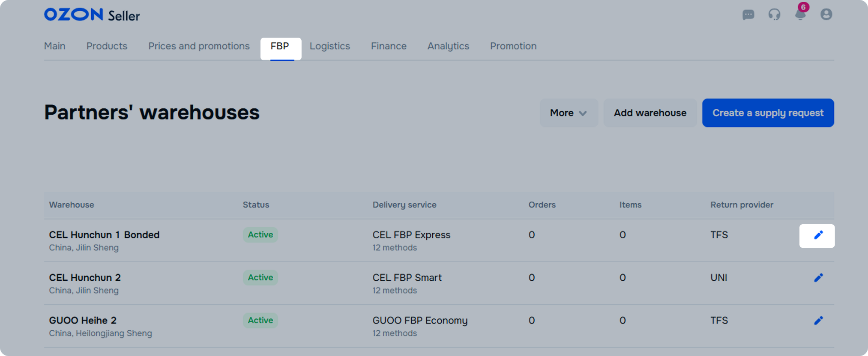Select the CEL Hunchun 2 warehouse name

click(85, 278)
